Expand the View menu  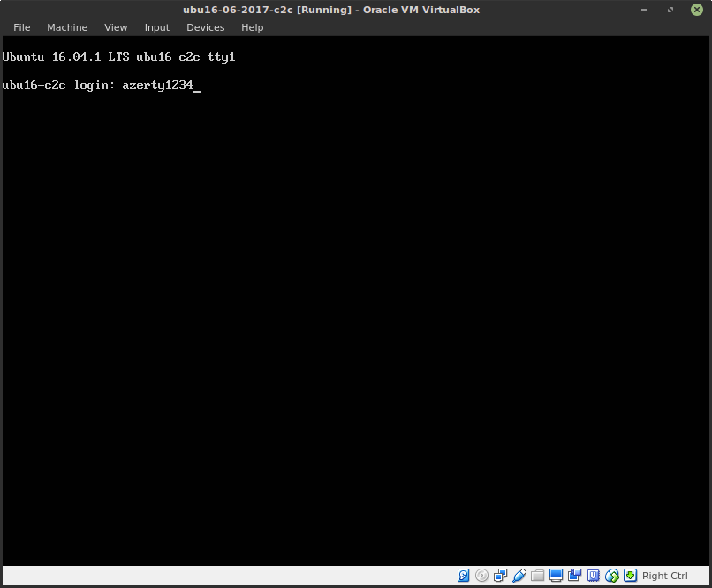point(116,27)
